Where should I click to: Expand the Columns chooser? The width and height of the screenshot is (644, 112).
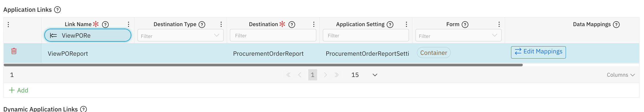point(621,75)
